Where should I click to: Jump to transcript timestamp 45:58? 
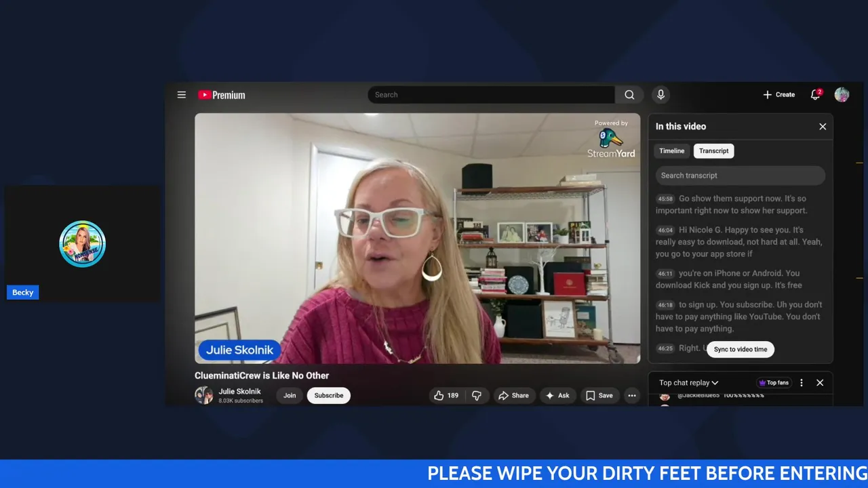click(665, 199)
